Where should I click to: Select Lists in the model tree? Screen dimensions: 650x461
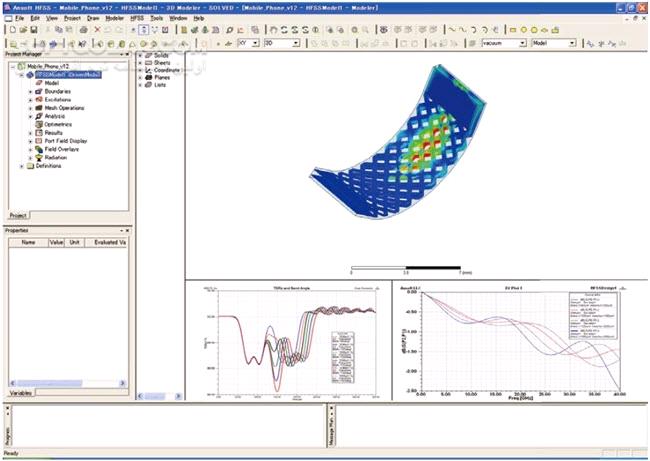[160, 85]
